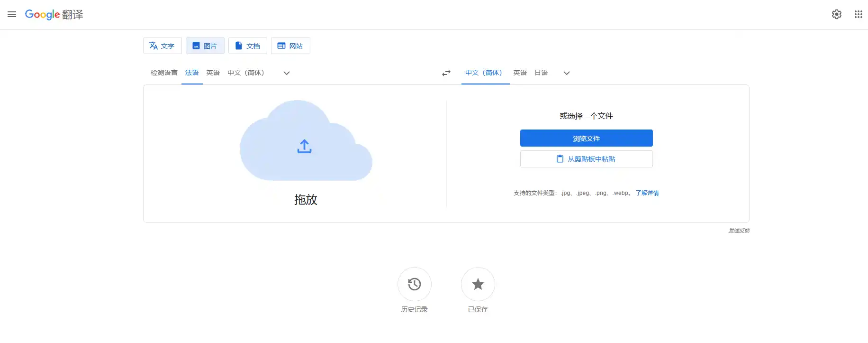Open the hamburger main menu

12,14
